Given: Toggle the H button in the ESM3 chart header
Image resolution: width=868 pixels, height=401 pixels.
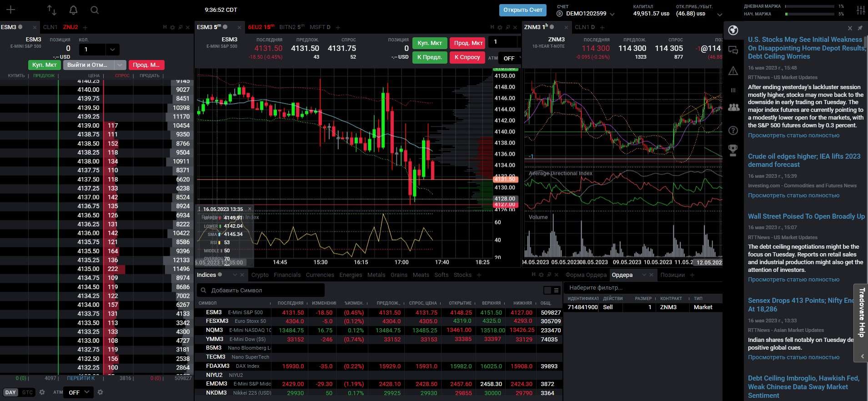Looking at the screenshot, I should [492, 27].
